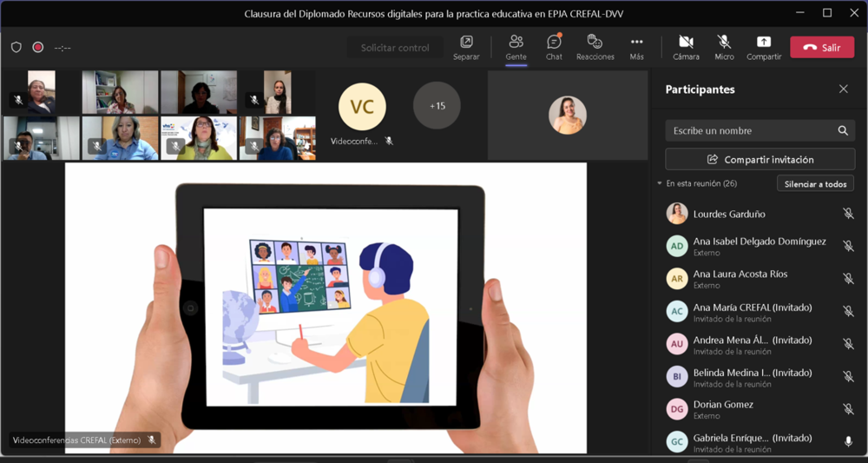Open the Más options menu
The image size is (868, 463).
636,47
